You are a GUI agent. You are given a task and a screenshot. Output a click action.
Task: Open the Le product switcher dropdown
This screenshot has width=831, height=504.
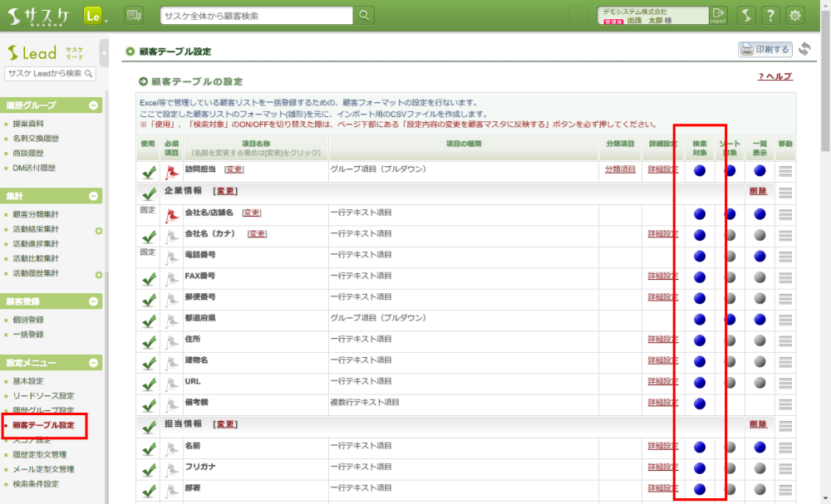[96, 16]
